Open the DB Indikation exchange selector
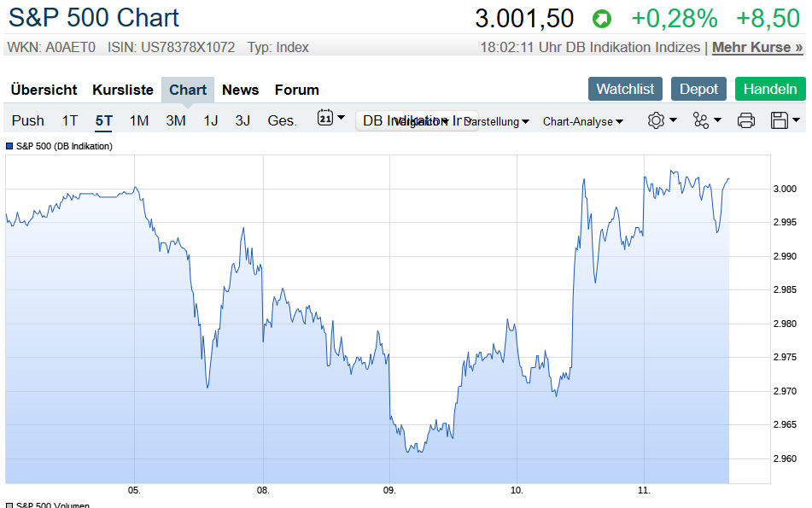The height and width of the screenshot is (508, 812). pos(417,120)
